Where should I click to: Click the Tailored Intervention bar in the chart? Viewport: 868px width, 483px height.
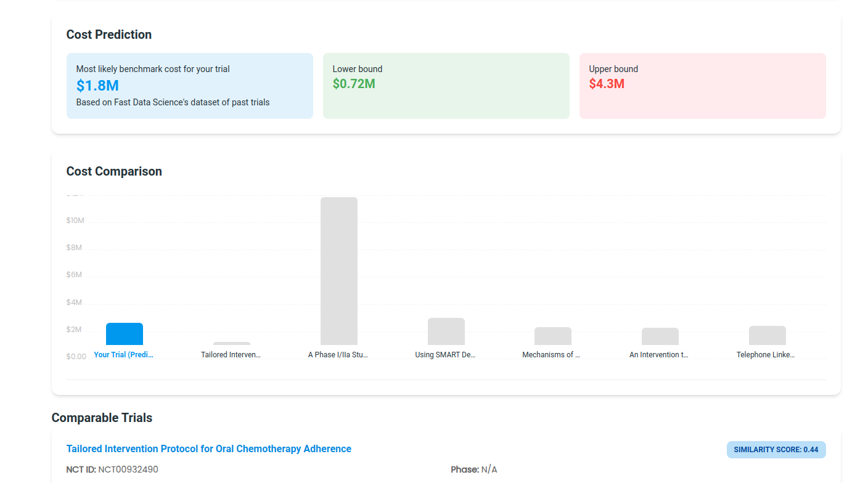click(232, 343)
